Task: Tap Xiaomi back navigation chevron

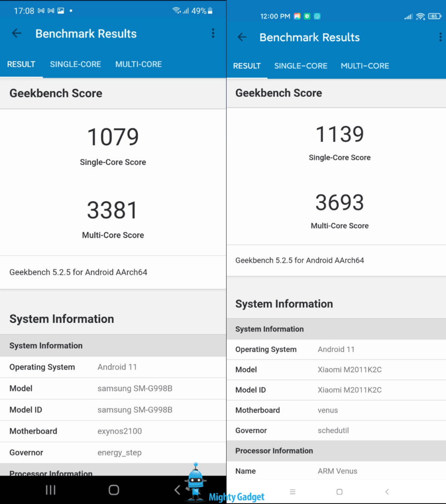Action: pyautogui.click(x=387, y=492)
